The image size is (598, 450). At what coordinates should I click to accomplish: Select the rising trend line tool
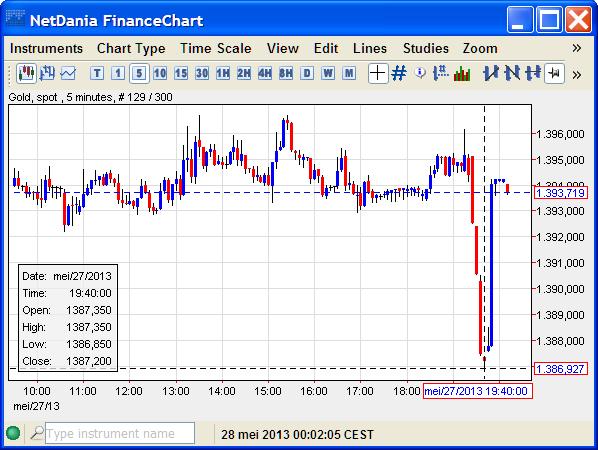click(x=490, y=73)
